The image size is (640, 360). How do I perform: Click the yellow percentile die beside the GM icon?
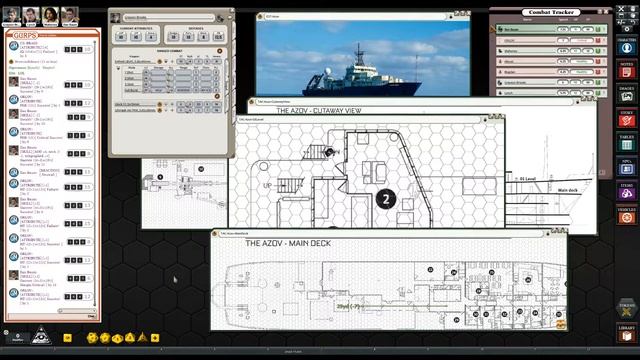tap(67, 338)
